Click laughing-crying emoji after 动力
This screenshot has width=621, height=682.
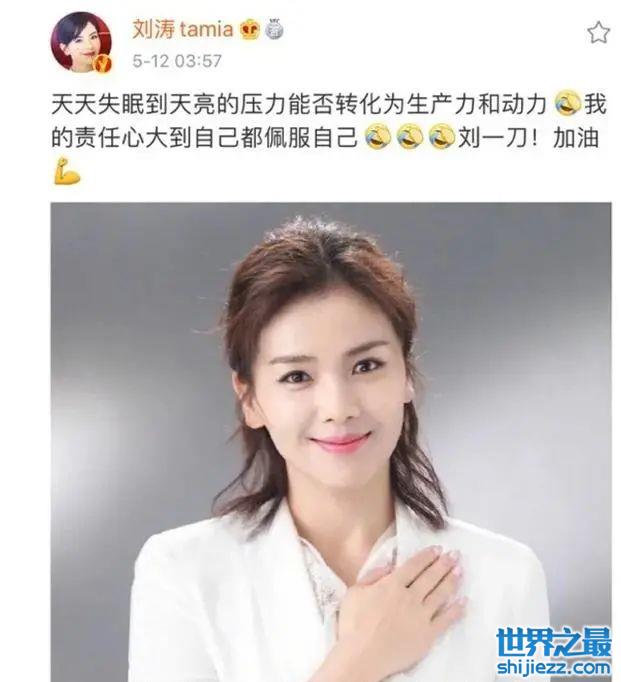(x=568, y=104)
